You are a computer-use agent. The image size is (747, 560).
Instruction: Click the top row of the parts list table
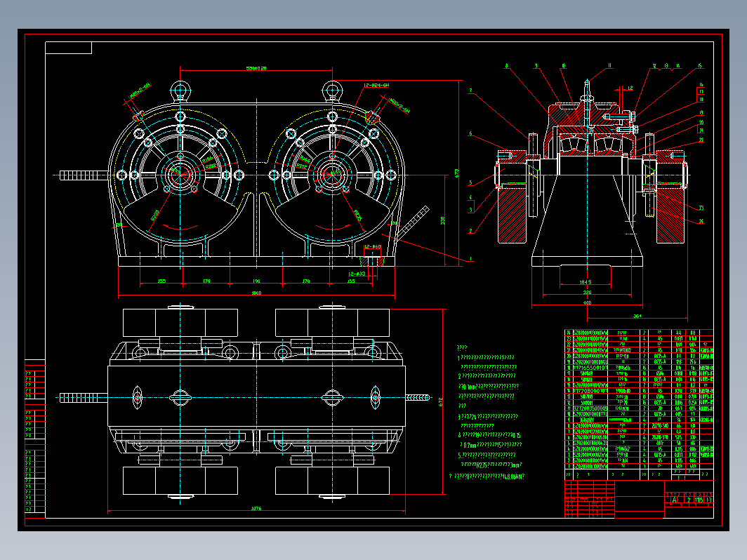(638, 333)
